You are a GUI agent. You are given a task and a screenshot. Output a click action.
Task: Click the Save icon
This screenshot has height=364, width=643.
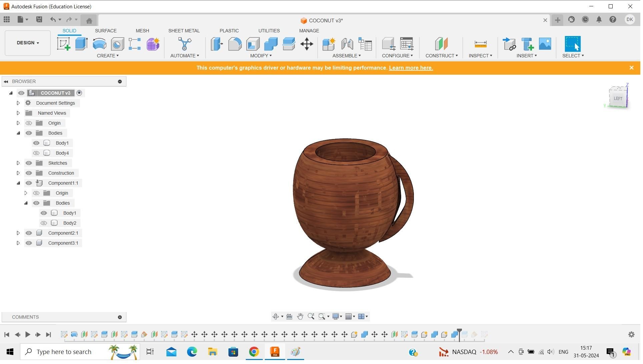click(x=39, y=19)
